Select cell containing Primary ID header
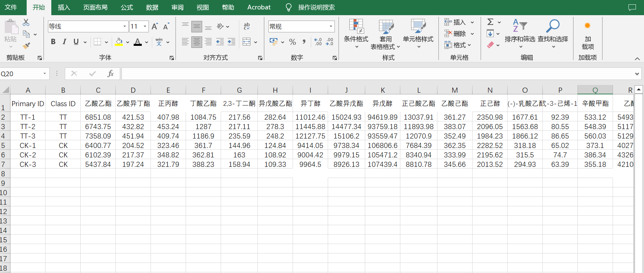This screenshot has height=273, width=644. coord(28,104)
